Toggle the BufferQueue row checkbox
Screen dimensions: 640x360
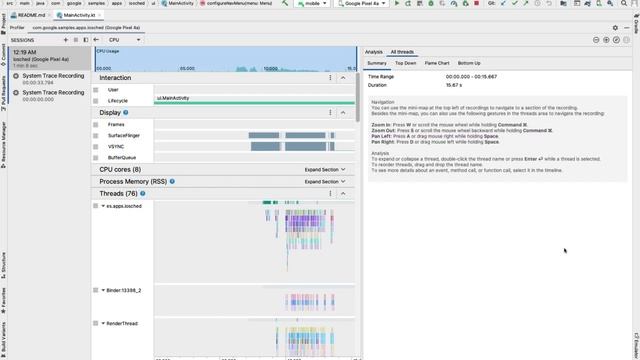coord(96,158)
